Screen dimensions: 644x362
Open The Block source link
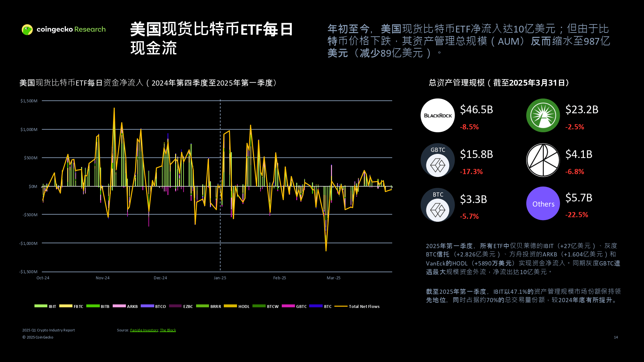[168, 330]
